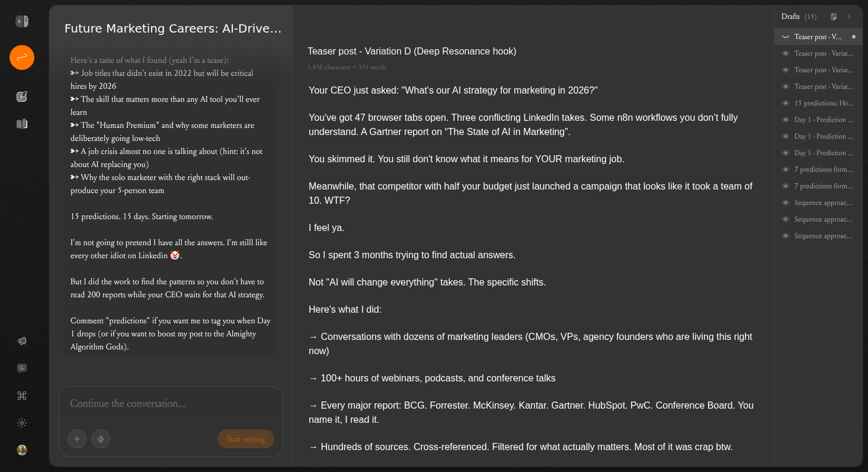Open the book library icon in sidebar

22,124
